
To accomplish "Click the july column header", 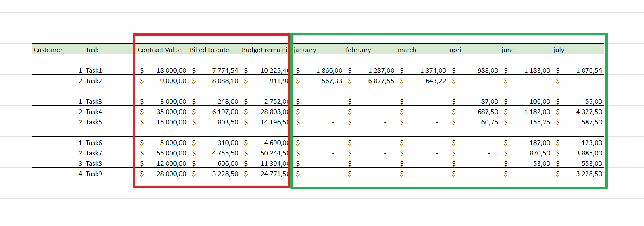I will coord(578,49).
